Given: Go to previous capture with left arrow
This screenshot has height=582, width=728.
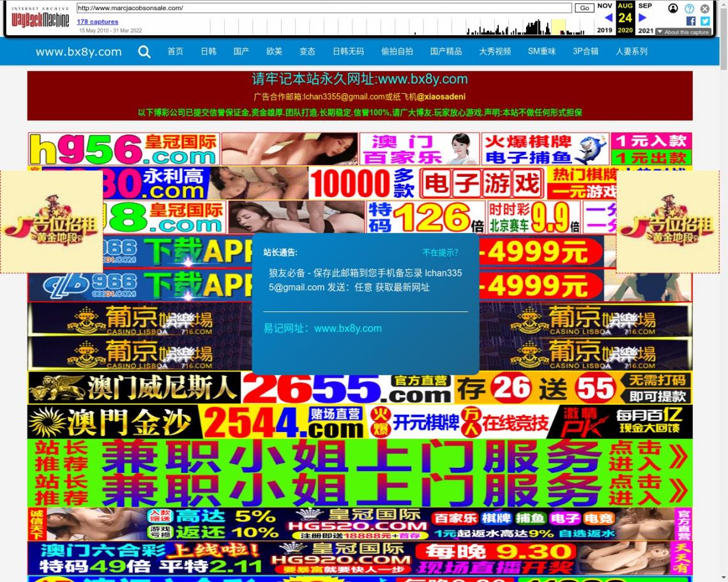Looking at the screenshot, I should tap(608, 18).
